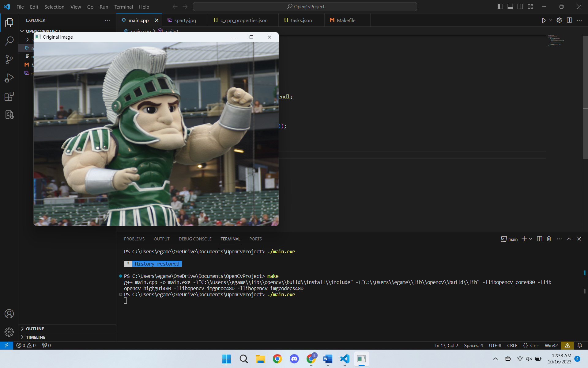Image resolution: width=588 pixels, height=368 pixels.
Task: Switch to the Makefile editor tab
Action: 346,20
